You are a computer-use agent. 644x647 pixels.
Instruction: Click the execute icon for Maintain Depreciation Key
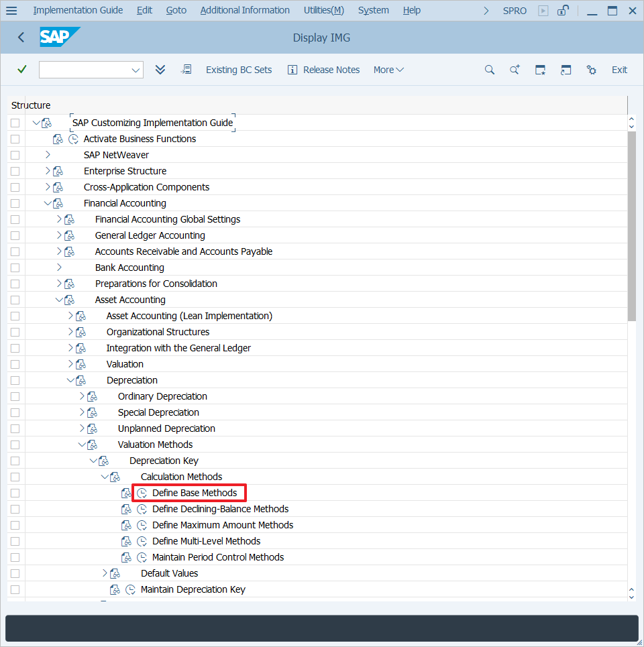click(x=130, y=589)
